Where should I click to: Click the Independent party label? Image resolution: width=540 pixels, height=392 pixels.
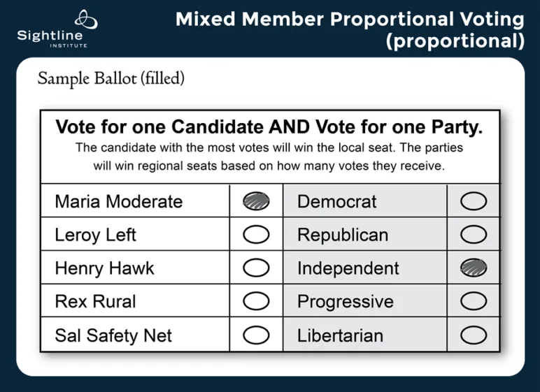click(348, 269)
